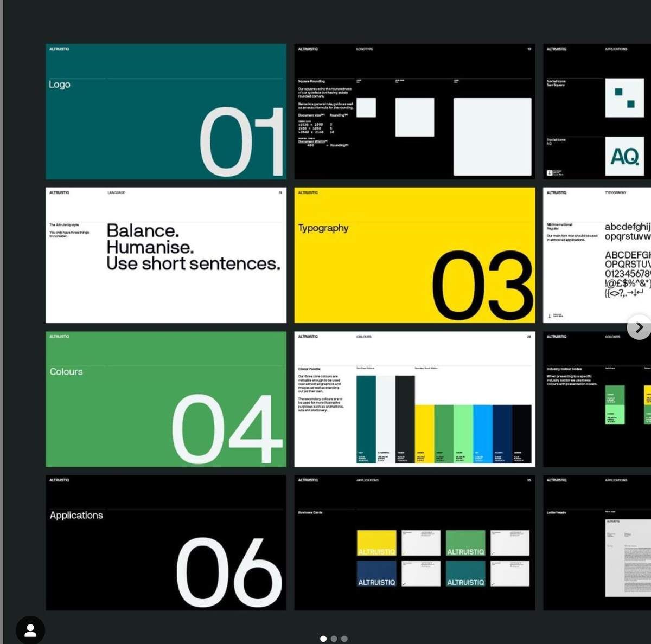
Task: Select the last pagination dot
Action: tap(344, 639)
